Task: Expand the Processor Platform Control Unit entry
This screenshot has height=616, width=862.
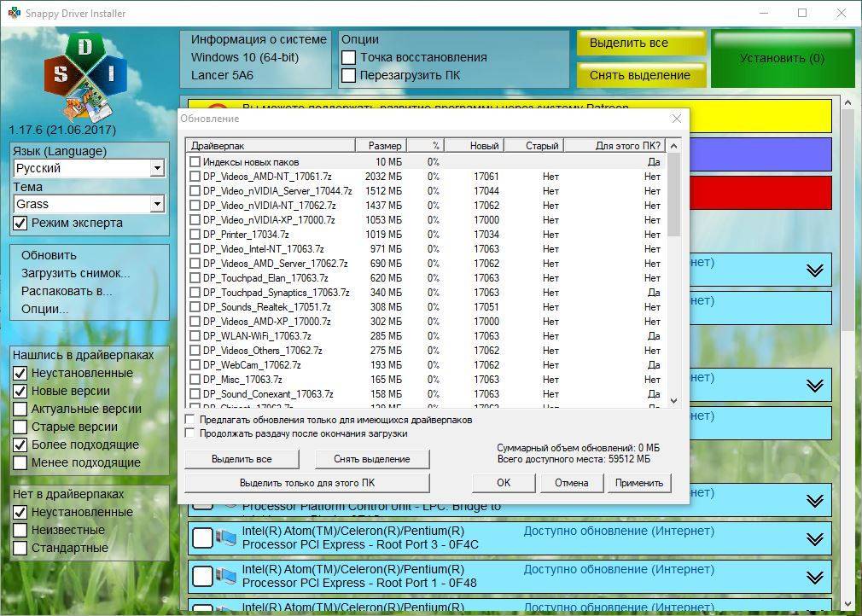Action: pyautogui.click(x=815, y=500)
